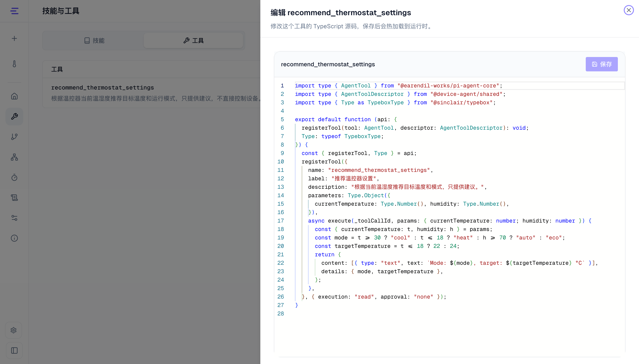Go to the home sidebar icon
Image resolution: width=639 pixels, height=364 pixels.
pos(14,96)
